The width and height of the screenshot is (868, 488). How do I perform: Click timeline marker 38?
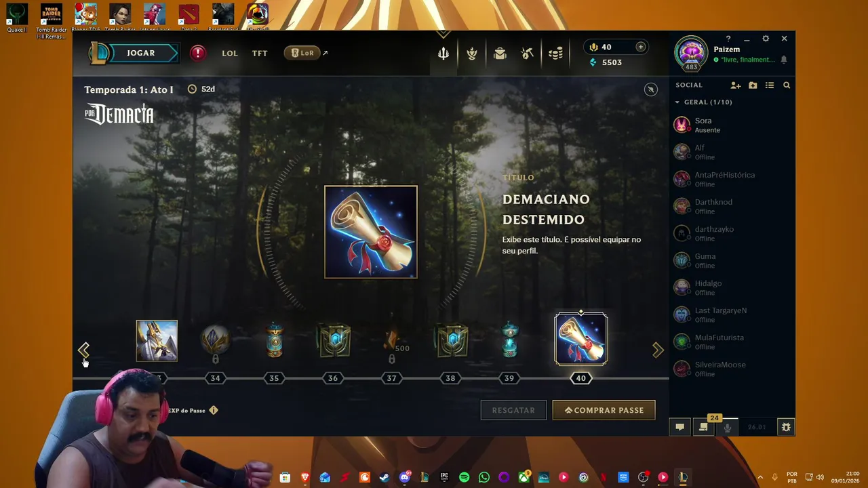click(x=450, y=378)
